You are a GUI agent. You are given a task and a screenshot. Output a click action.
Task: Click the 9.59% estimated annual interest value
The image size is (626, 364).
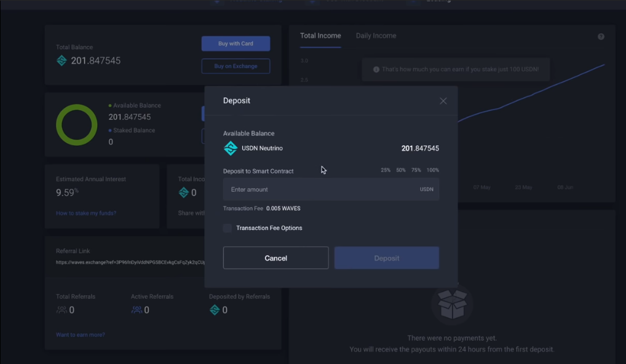[67, 192]
